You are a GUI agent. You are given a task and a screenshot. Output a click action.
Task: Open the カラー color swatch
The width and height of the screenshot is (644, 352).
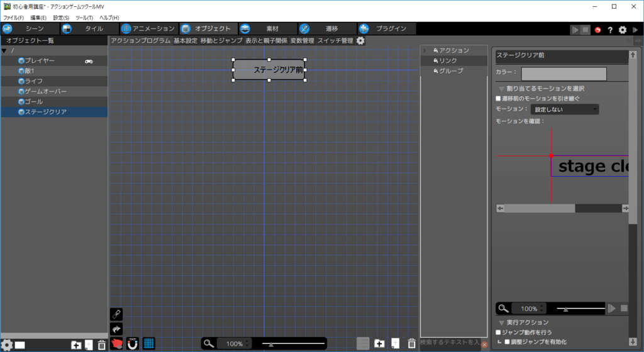(564, 74)
